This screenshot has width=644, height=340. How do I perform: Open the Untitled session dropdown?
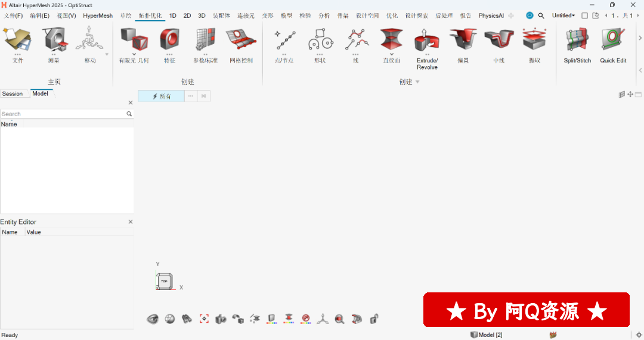(x=563, y=15)
